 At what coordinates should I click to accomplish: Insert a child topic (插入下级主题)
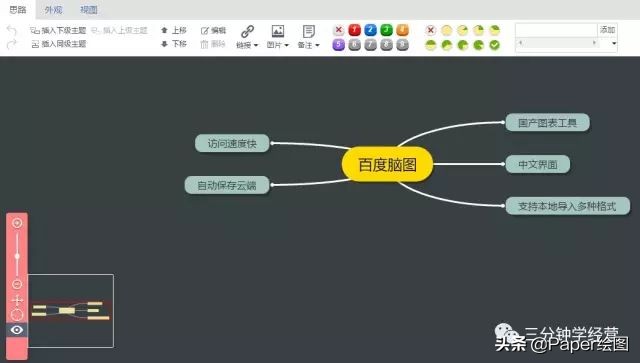[58, 30]
